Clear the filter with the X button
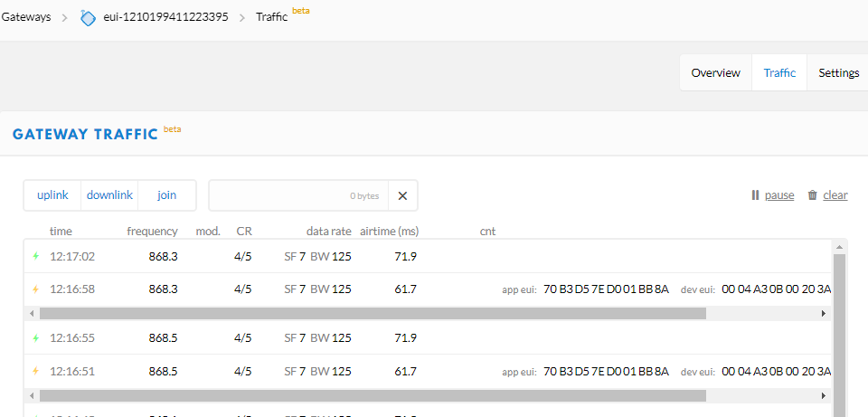 click(403, 195)
